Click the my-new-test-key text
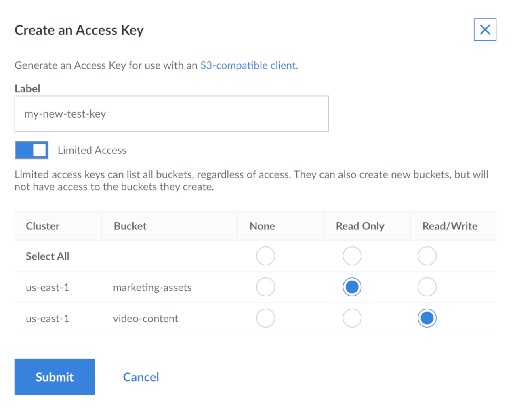Viewport: 517px width, 420px height. click(x=65, y=114)
